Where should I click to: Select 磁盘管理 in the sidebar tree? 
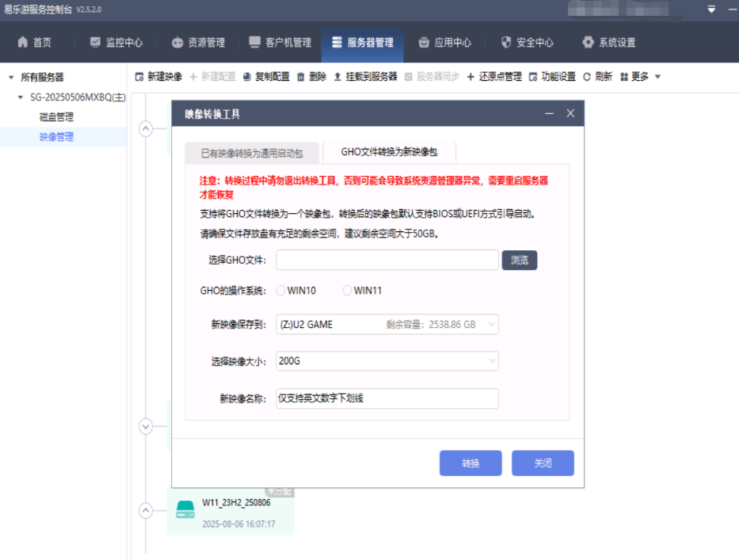click(56, 117)
